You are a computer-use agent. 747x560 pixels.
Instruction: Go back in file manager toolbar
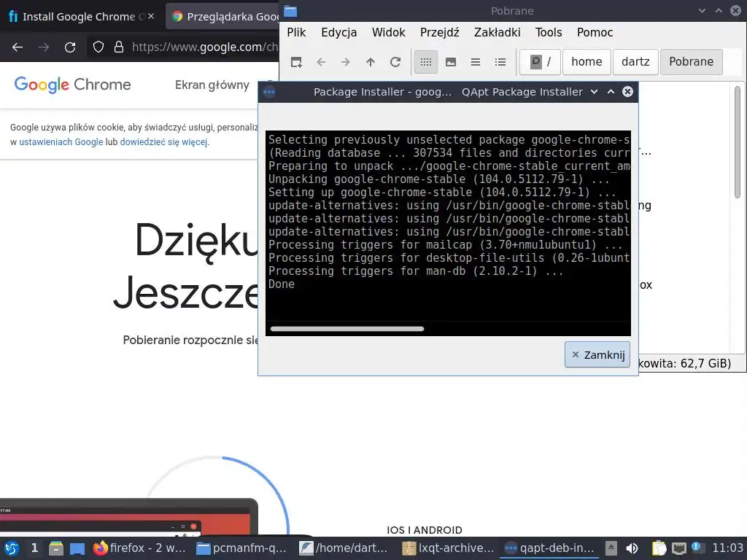tap(321, 62)
